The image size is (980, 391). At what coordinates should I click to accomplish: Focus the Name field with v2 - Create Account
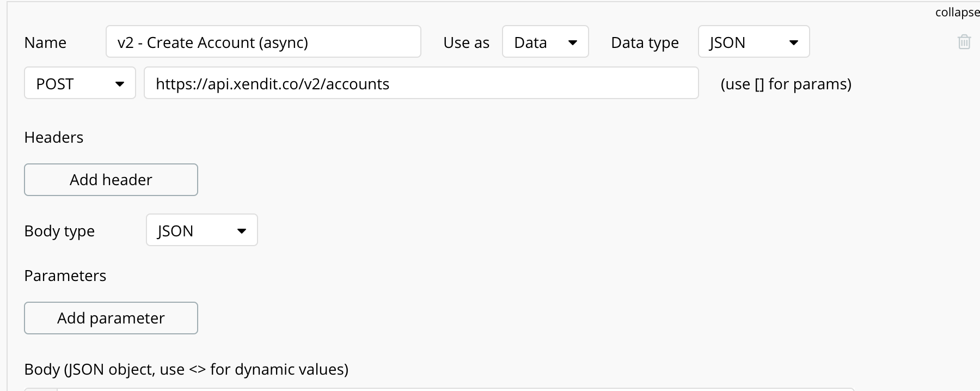click(x=263, y=42)
